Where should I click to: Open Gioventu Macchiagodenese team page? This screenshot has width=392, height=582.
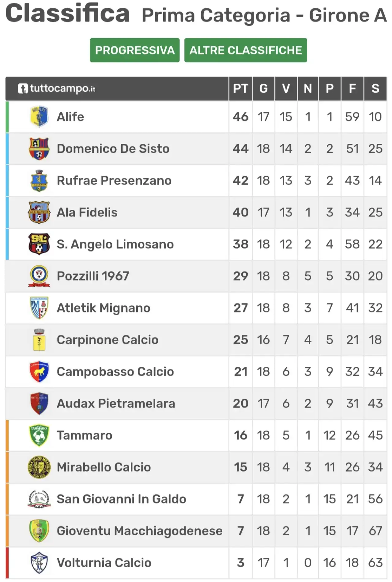pos(140,531)
